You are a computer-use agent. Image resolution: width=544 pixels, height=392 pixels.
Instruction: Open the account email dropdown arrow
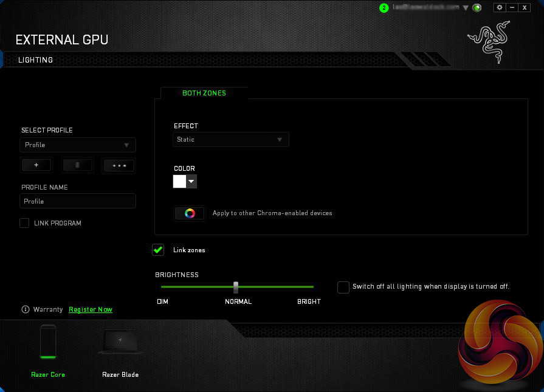point(466,8)
